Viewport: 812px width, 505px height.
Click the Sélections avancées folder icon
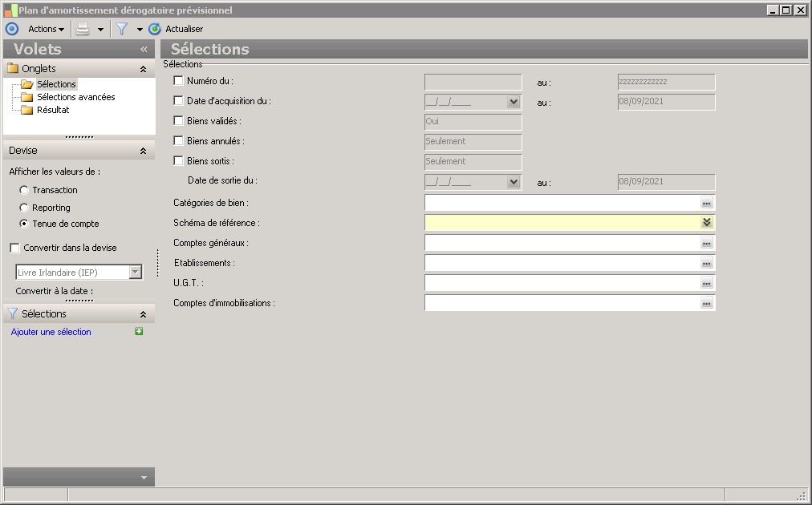pos(27,97)
